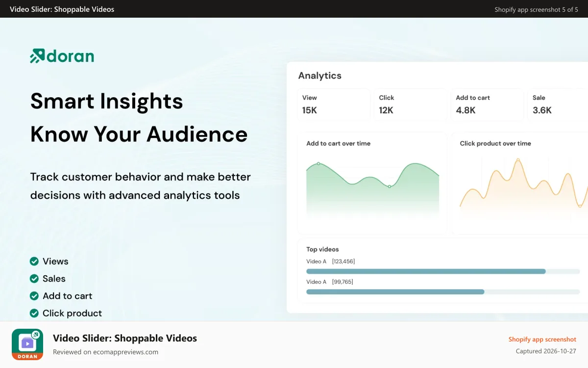Click the Know Your Audience headline
The image size is (588, 368).
(x=139, y=134)
